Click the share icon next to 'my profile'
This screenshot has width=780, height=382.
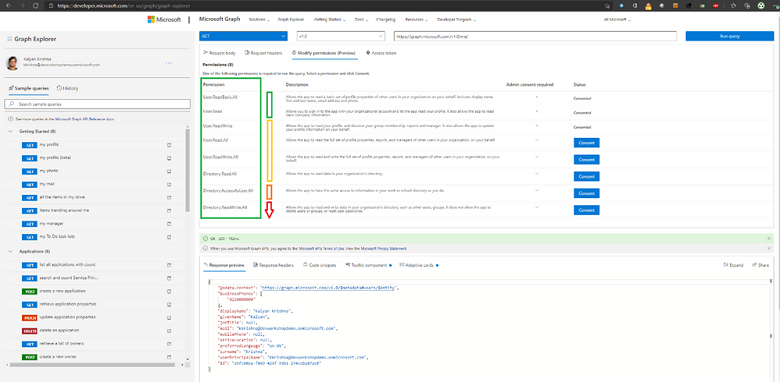tap(169, 145)
